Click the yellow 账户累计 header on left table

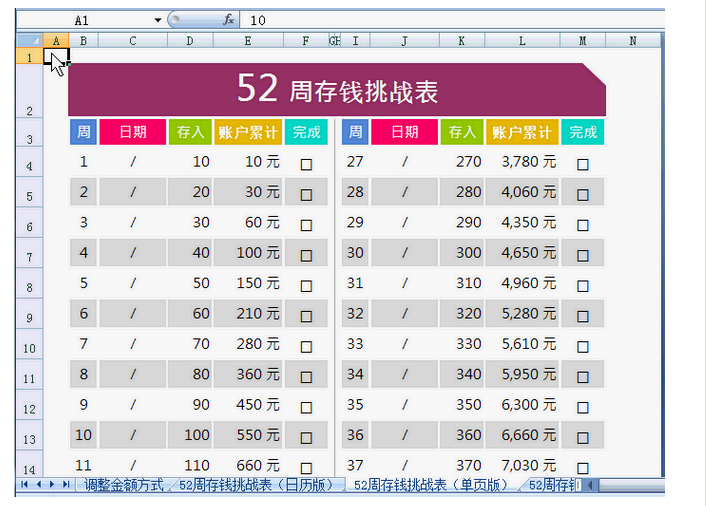point(248,132)
